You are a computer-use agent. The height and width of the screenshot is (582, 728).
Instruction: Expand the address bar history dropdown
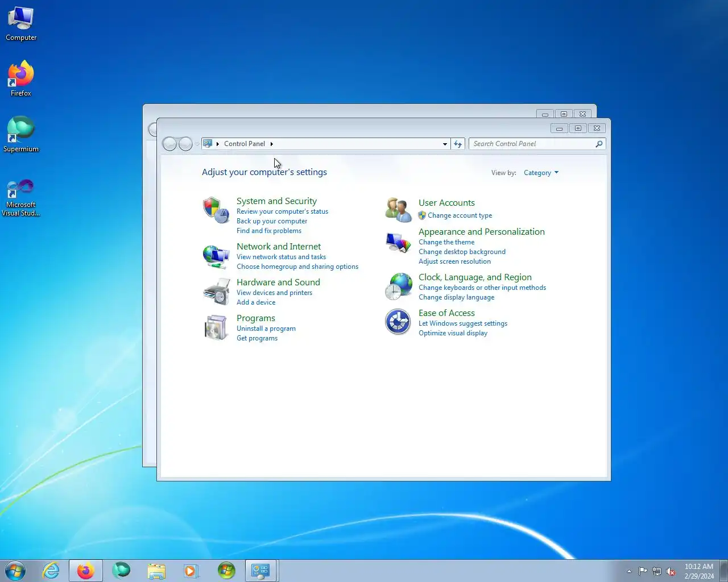pos(445,144)
